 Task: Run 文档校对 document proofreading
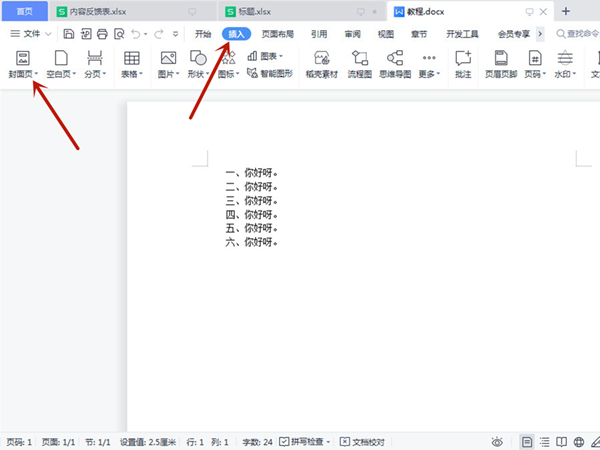click(x=362, y=442)
